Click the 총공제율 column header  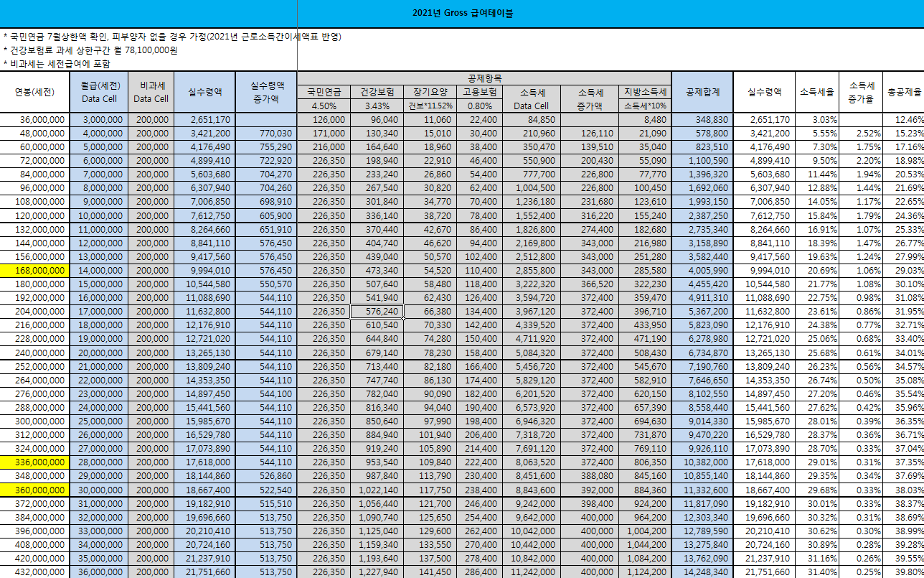(904, 92)
